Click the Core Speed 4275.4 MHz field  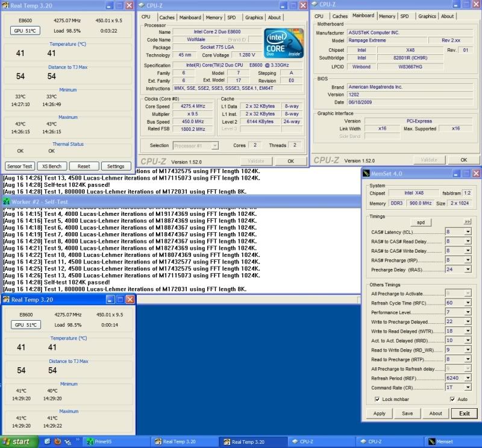pyautogui.click(x=192, y=106)
